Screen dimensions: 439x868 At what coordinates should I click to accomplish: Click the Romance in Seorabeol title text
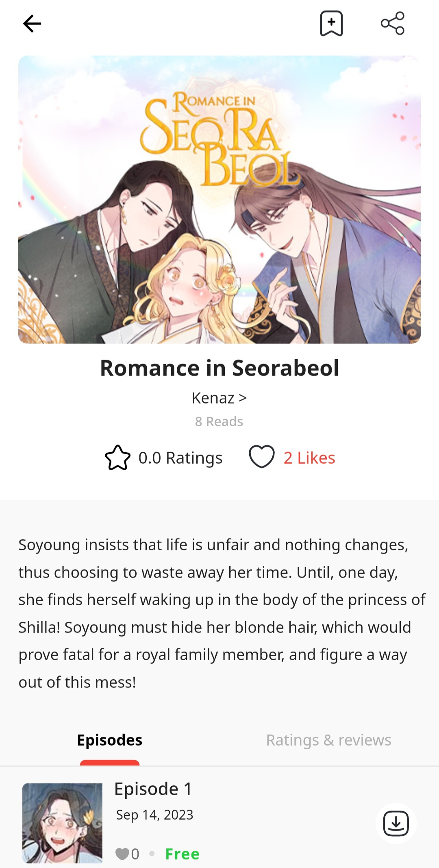219,368
